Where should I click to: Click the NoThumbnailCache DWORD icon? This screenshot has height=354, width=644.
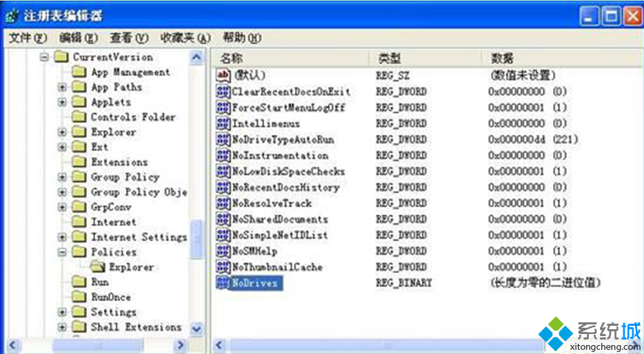223,267
